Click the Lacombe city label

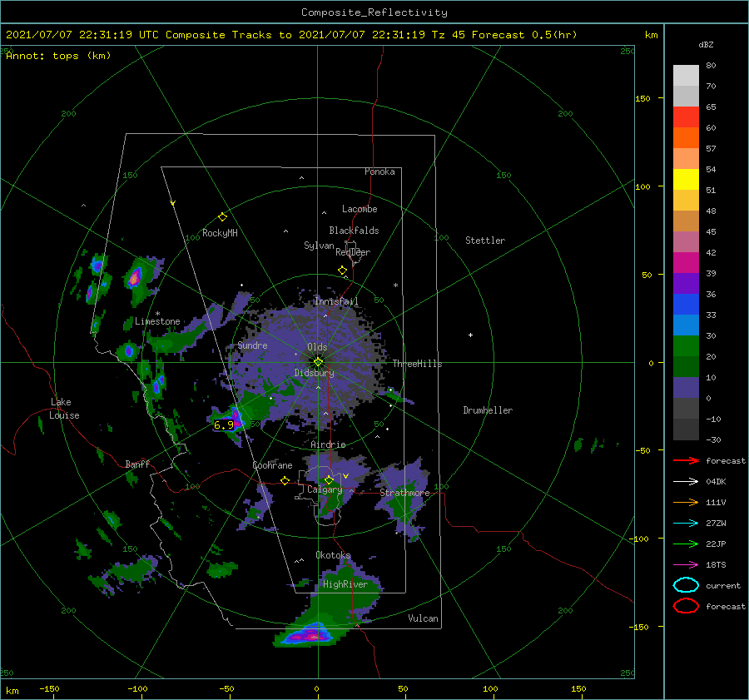tap(360, 209)
